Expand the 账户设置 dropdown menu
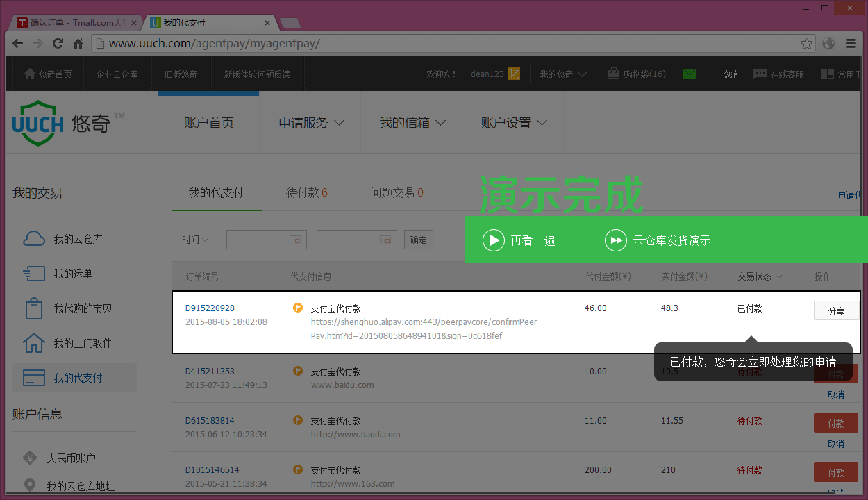This screenshot has width=868, height=500. coord(513,123)
